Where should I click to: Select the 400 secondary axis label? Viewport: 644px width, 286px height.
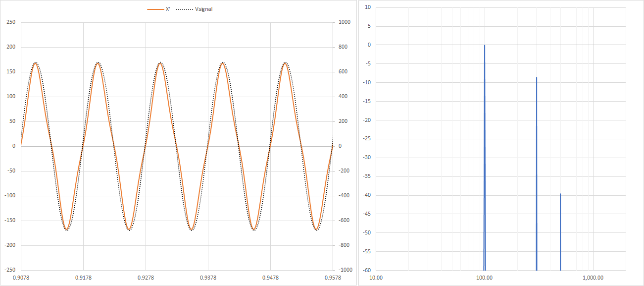point(343,97)
